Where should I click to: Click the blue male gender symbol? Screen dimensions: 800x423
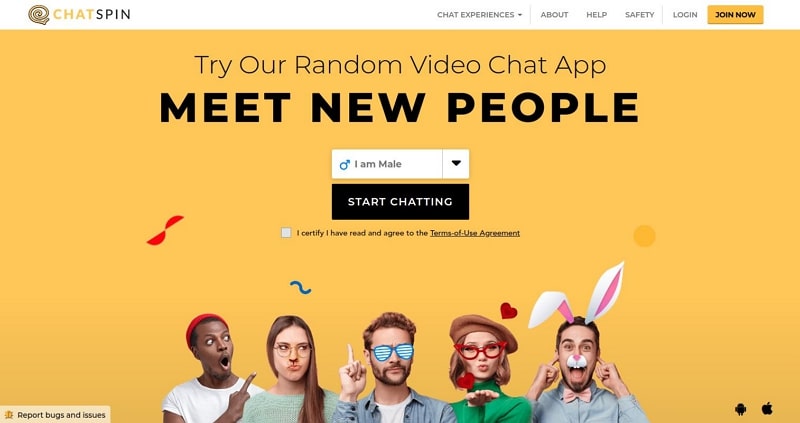[345, 164]
